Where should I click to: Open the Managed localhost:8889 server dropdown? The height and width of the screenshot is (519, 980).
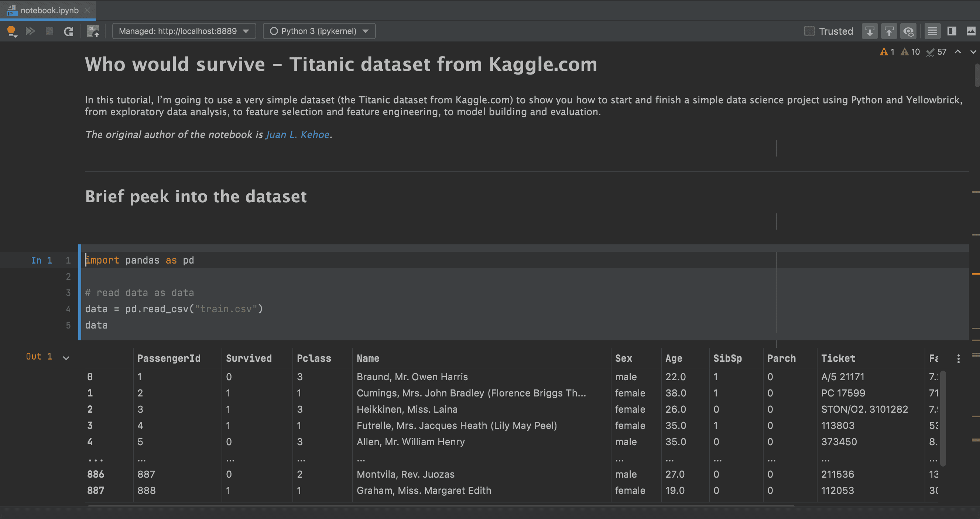(x=184, y=31)
